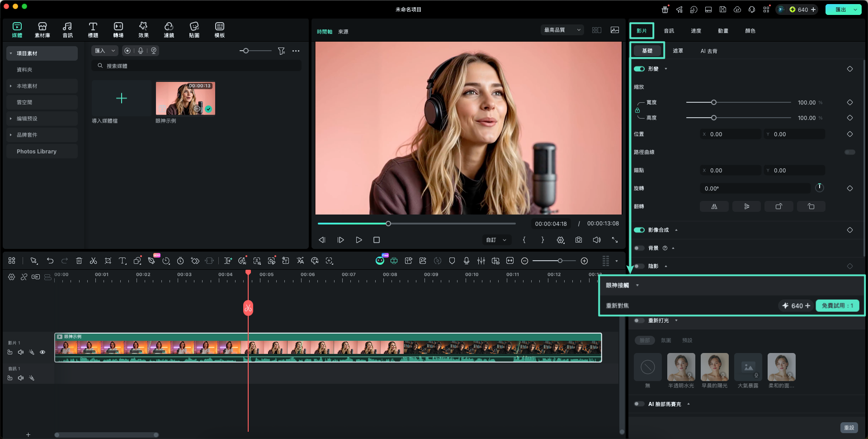The width and height of the screenshot is (868, 439).
Task: Switch to the 動畫 animation tab
Action: point(723,31)
